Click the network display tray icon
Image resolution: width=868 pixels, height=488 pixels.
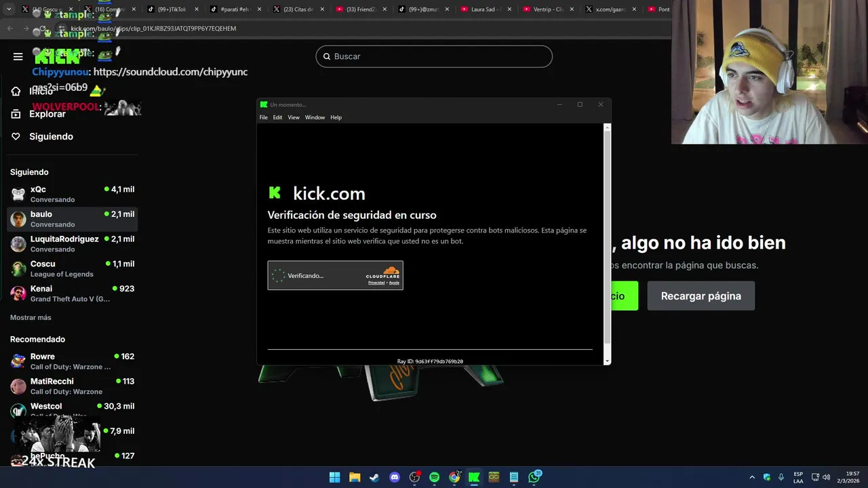(x=815, y=477)
